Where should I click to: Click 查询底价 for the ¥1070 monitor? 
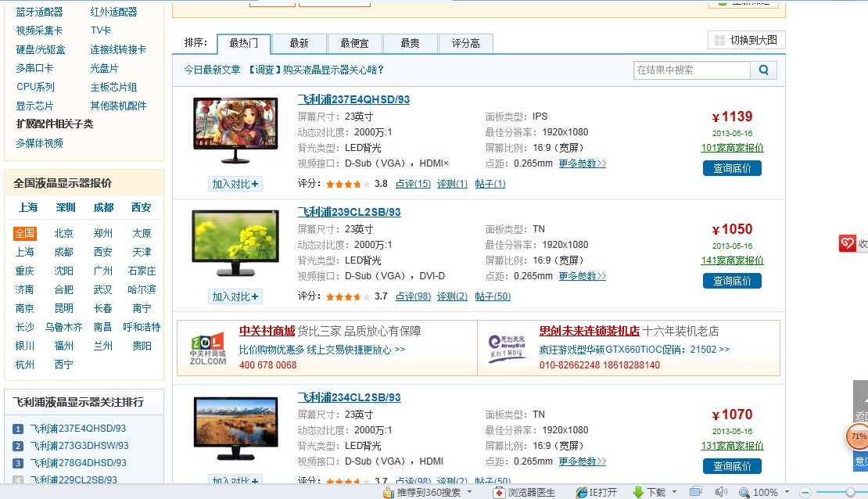click(x=732, y=466)
